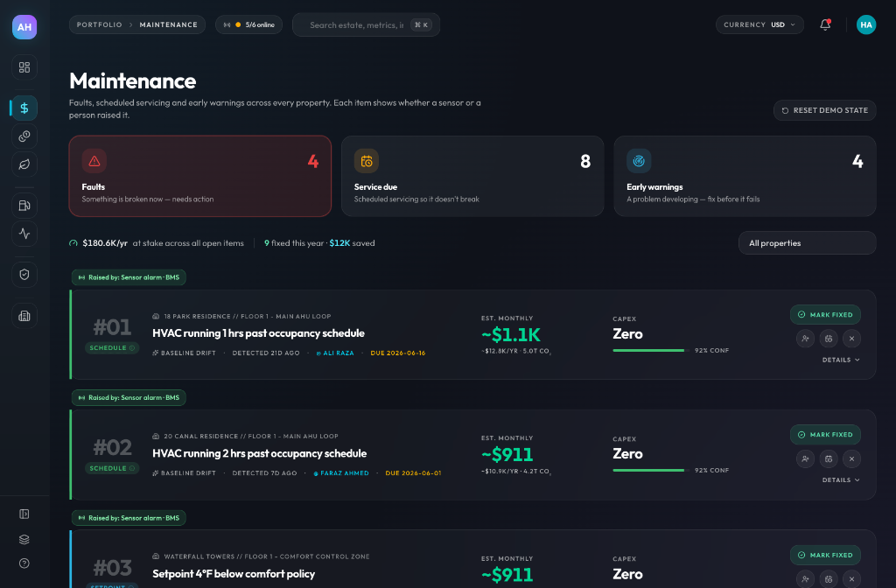Select the Faults summary card
896x588 pixels.
pos(200,176)
